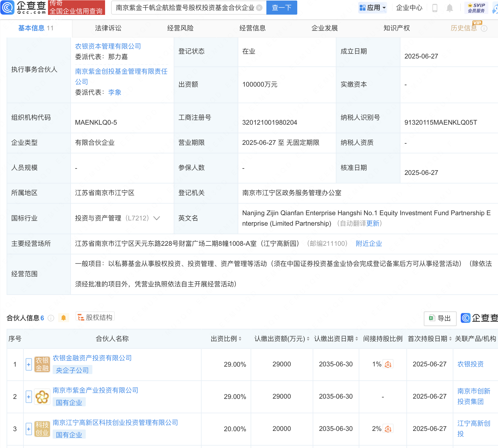The height and width of the screenshot is (448, 498).
Task: Open indirect shareholding graph icon beside 1%
Action: (388, 364)
